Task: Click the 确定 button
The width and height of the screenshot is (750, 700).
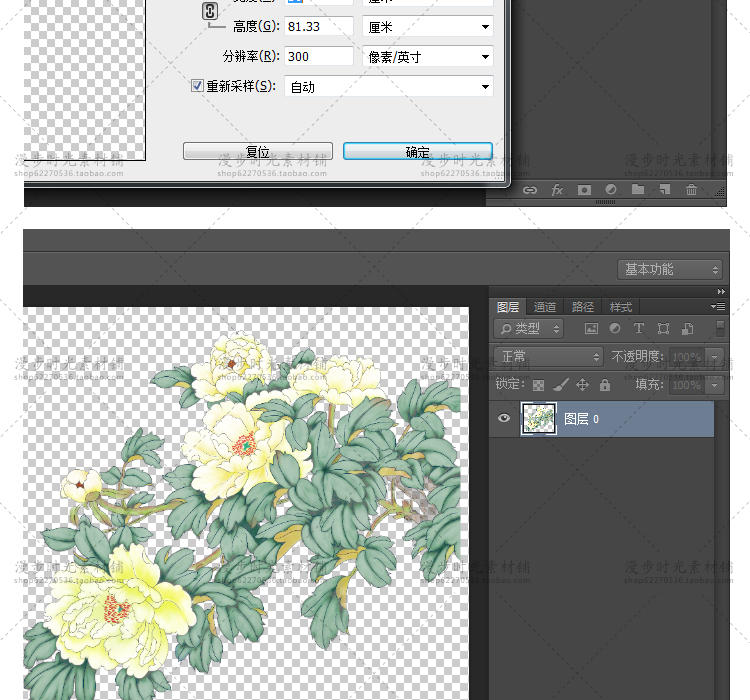Action: [x=417, y=152]
